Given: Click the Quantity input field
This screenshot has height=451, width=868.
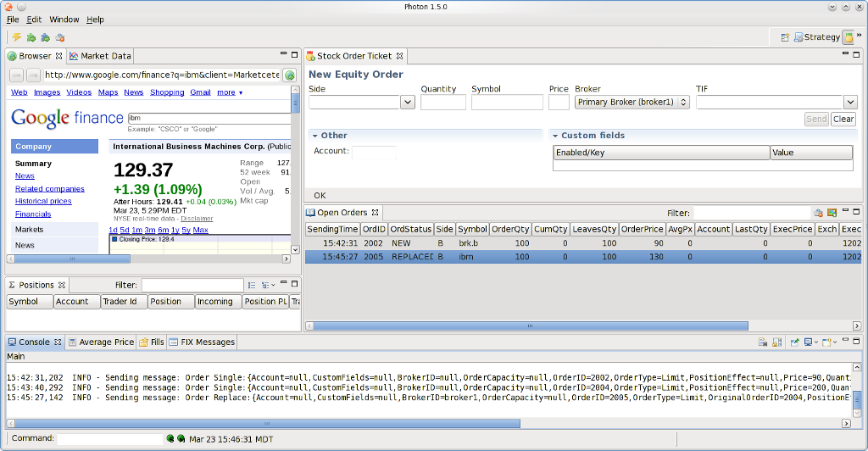Looking at the screenshot, I should coord(442,102).
